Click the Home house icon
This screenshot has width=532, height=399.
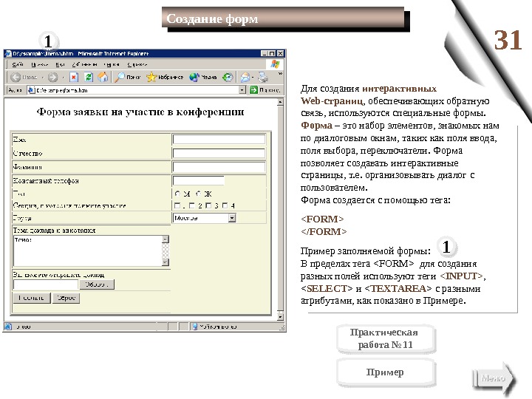103,78
